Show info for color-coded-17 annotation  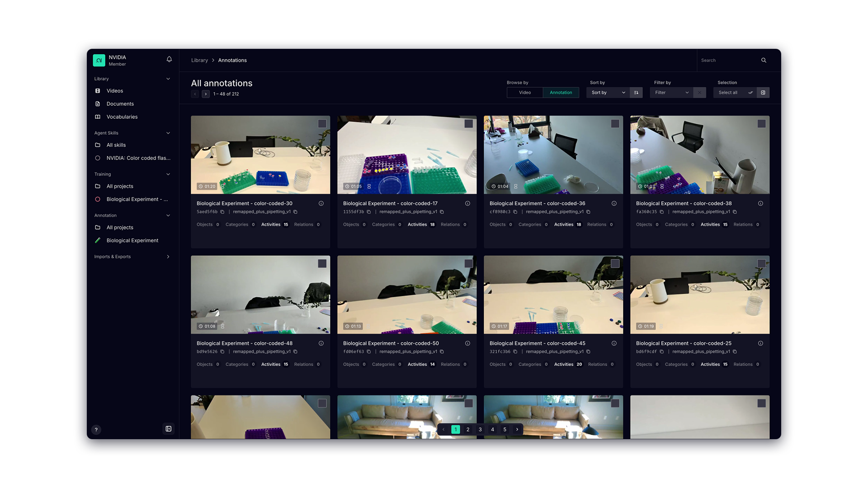tap(467, 203)
